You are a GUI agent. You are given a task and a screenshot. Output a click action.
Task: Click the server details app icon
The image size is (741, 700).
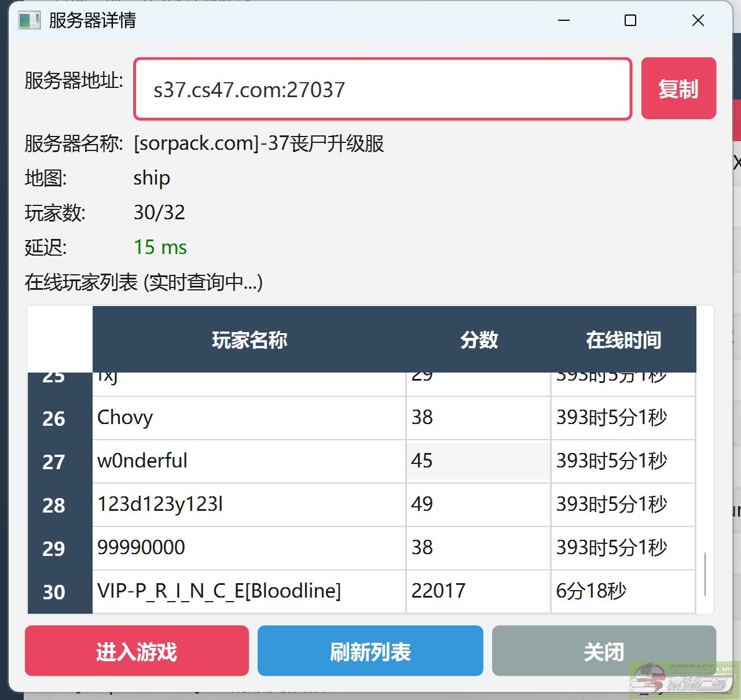click(29, 21)
